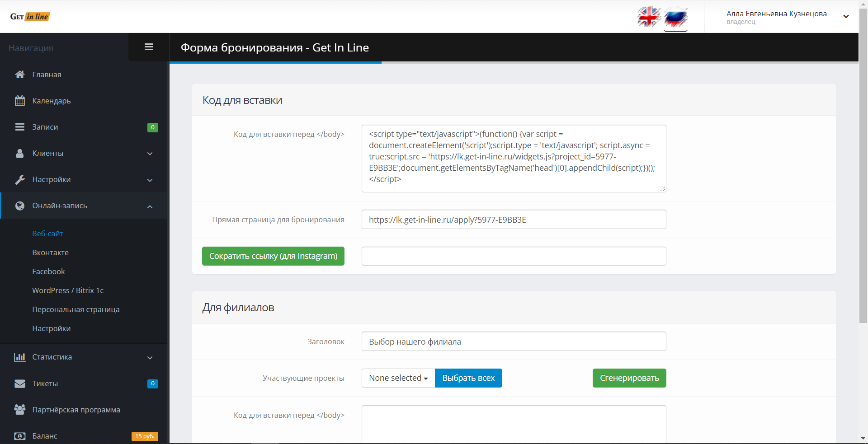Click the direct booking page URL field

point(514,220)
